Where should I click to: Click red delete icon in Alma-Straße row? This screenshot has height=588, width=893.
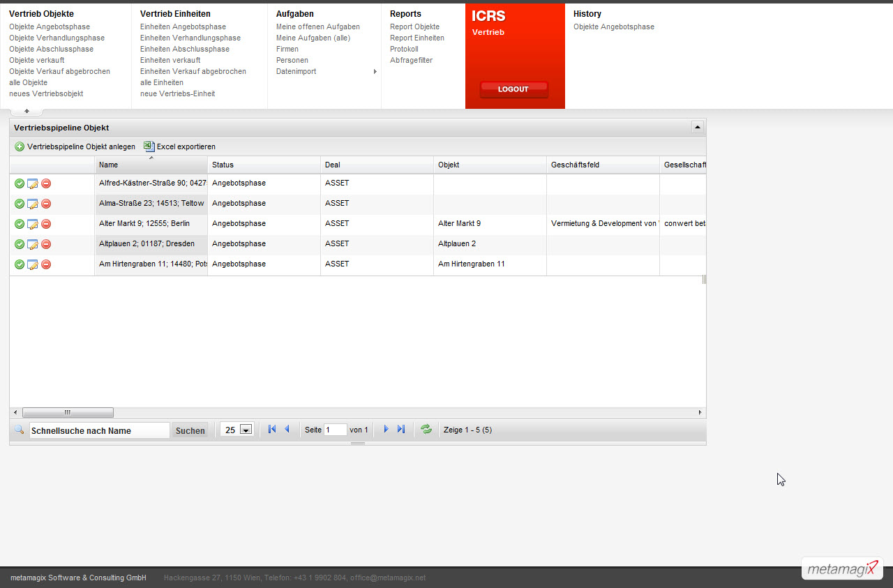click(x=46, y=204)
